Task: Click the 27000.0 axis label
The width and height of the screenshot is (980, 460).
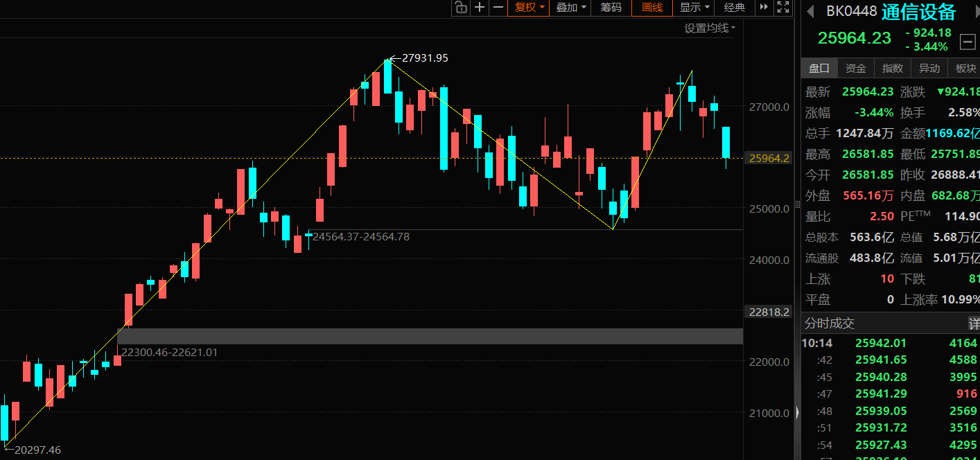Action: 769,107
